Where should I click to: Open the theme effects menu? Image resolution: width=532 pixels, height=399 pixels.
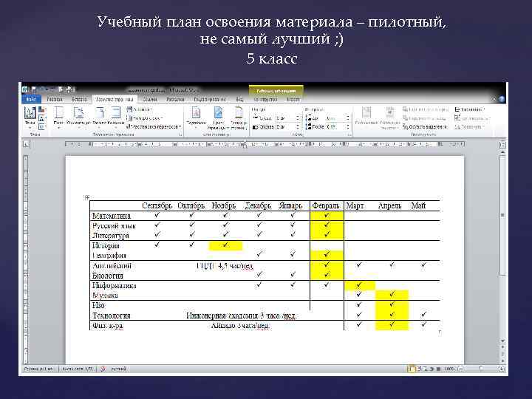[x=41, y=127]
